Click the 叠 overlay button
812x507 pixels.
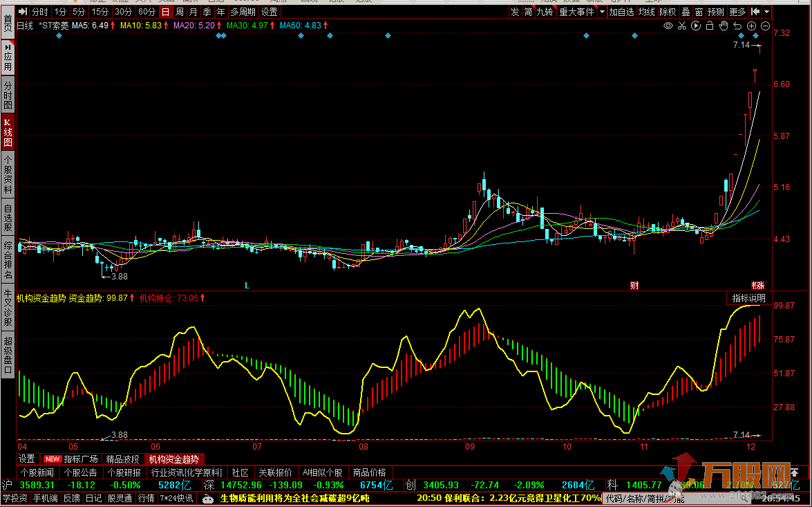686,11
